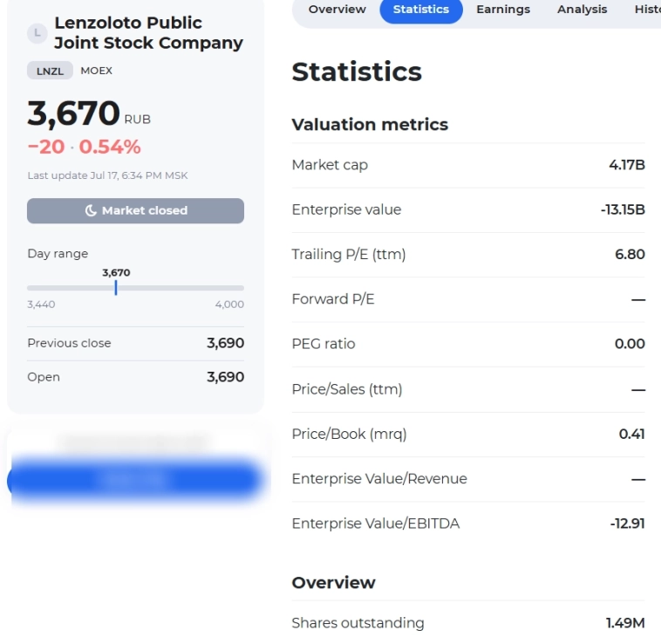661x644 pixels.
Task: Click the Open row value 3,690
Action: click(225, 377)
